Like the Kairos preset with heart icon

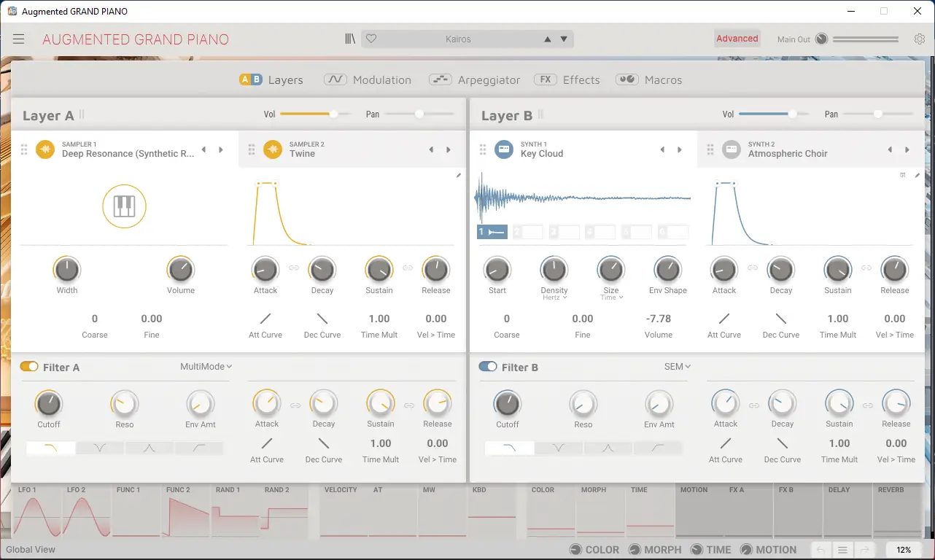371,39
